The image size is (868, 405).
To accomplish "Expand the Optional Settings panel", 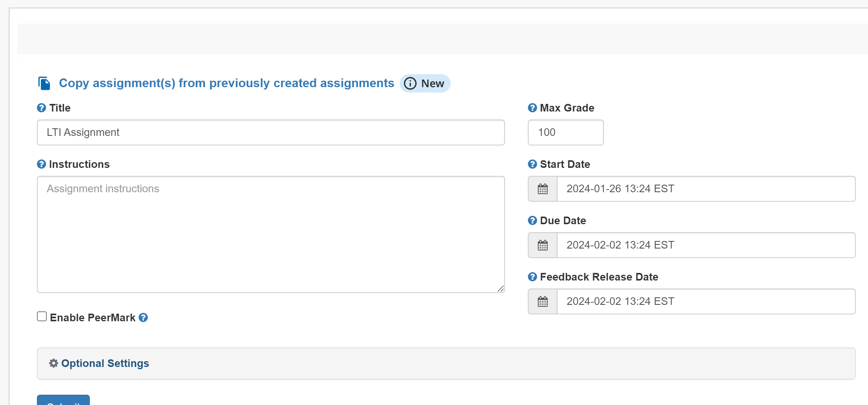I will click(446, 364).
